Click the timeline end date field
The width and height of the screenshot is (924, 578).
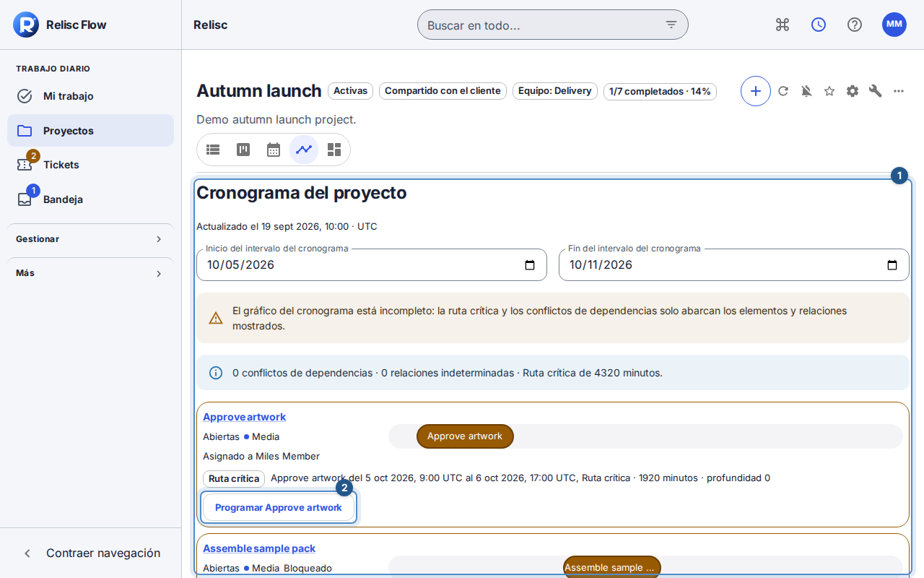click(734, 265)
